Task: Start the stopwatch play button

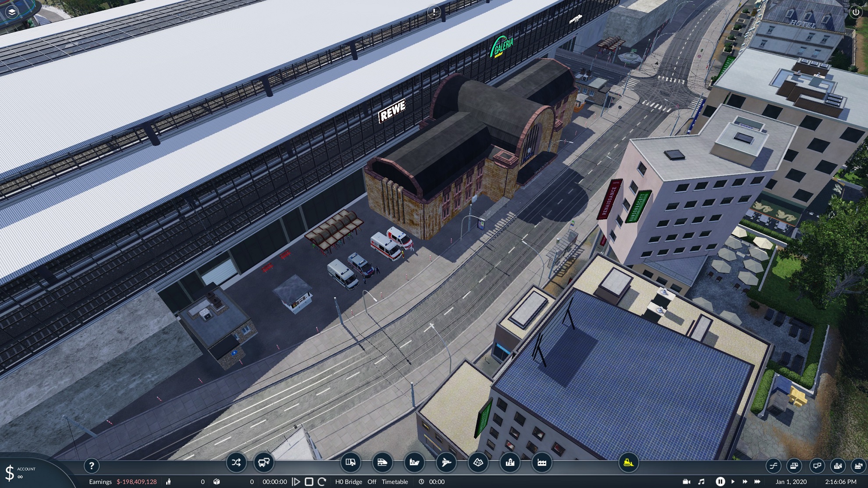Action: click(296, 482)
